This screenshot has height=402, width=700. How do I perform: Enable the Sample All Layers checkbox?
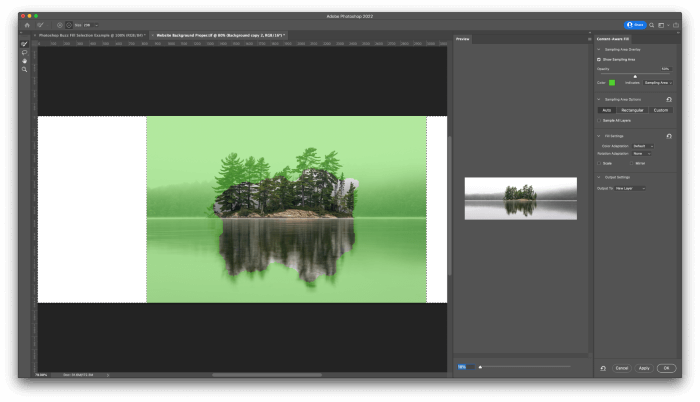(600, 119)
